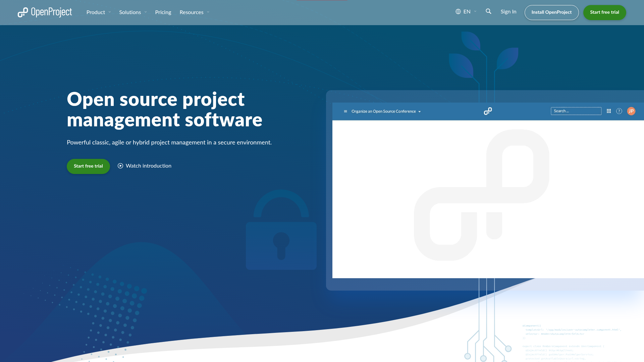Click the OpenProject logo in the header

click(x=45, y=12)
